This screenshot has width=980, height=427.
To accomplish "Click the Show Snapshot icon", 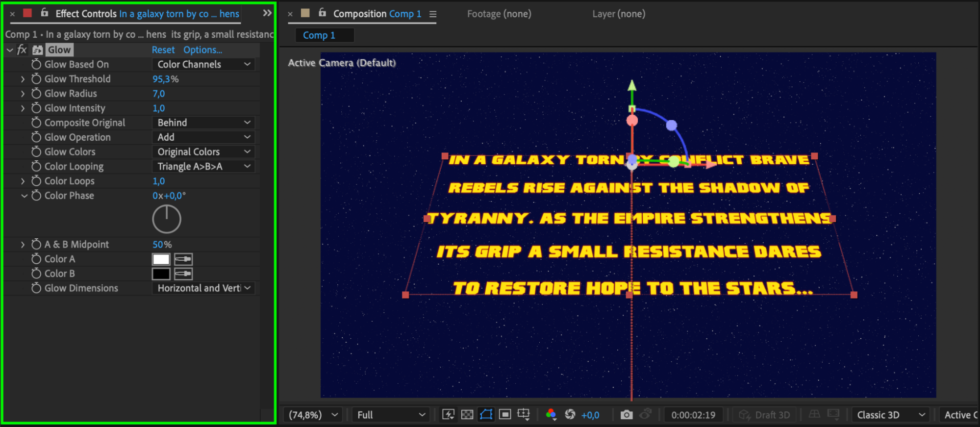I will 646,415.
